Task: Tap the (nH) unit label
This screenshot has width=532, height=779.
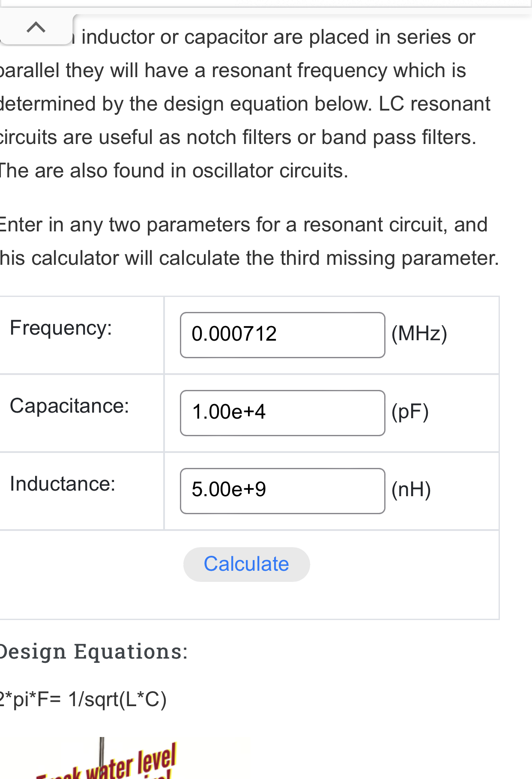Action: pos(411,490)
